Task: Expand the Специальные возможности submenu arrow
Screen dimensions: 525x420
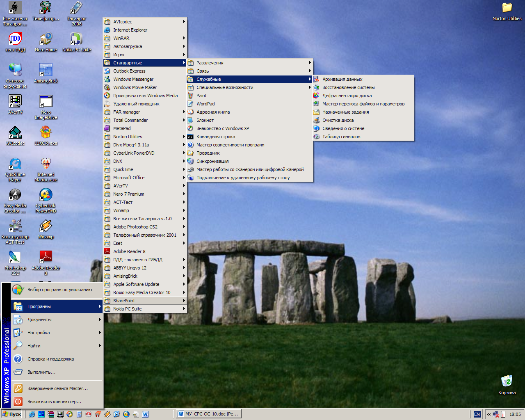Action: (x=310, y=87)
